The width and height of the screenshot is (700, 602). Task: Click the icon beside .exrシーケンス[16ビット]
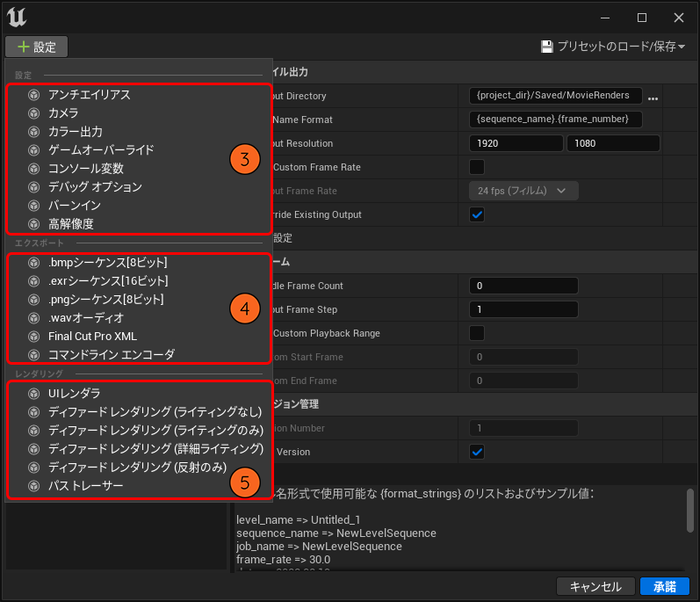[x=34, y=281]
